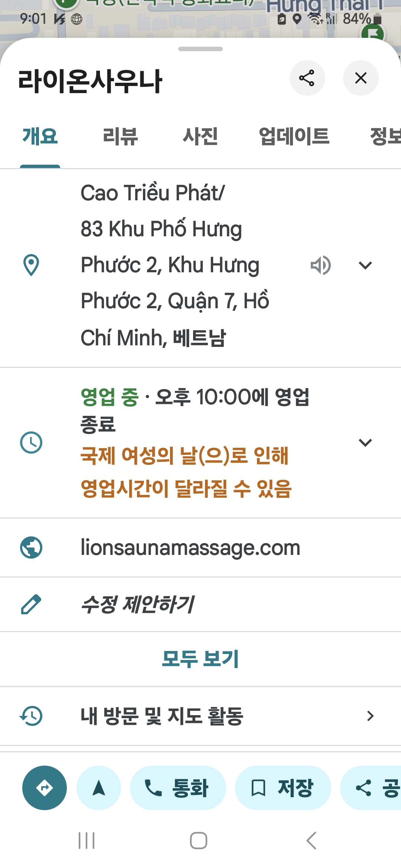Close the 라이온사우나 place sheet
Screen dimensions: 401x868
(x=361, y=78)
